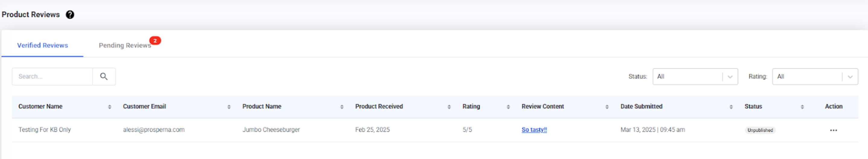Sort by Customer Name column arrows
Viewport: 868px width, 159px height.
click(110, 107)
